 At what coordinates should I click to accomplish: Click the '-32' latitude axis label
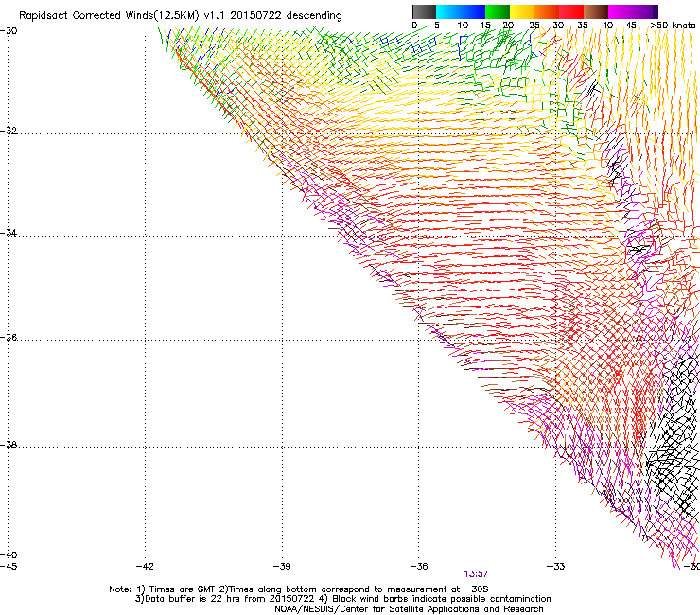point(9,131)
